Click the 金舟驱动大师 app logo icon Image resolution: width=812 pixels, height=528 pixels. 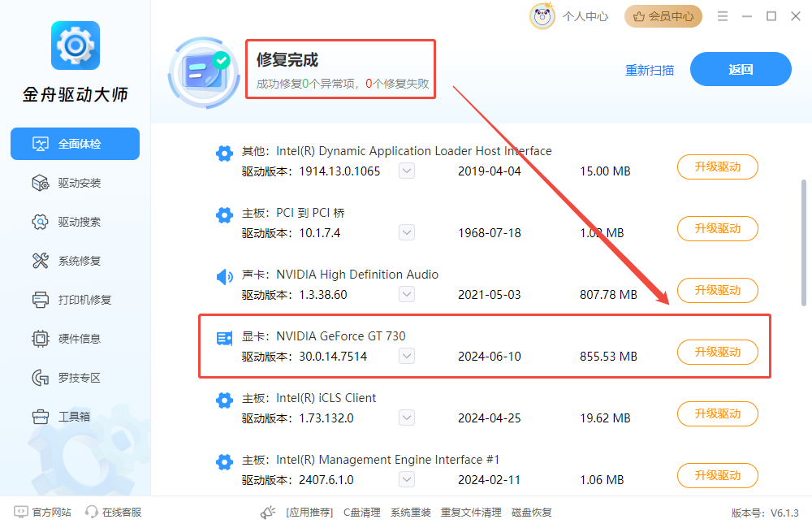75,45
